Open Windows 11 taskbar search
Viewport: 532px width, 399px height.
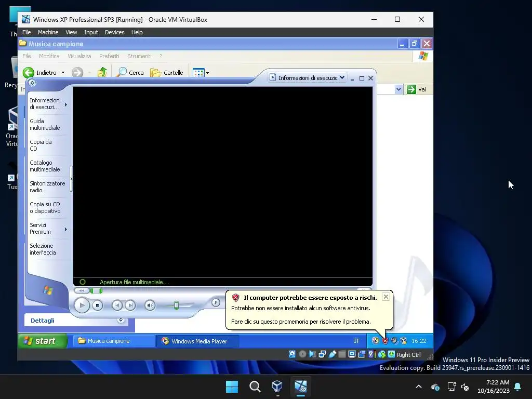pyautogui.click(x=255, y=387)
